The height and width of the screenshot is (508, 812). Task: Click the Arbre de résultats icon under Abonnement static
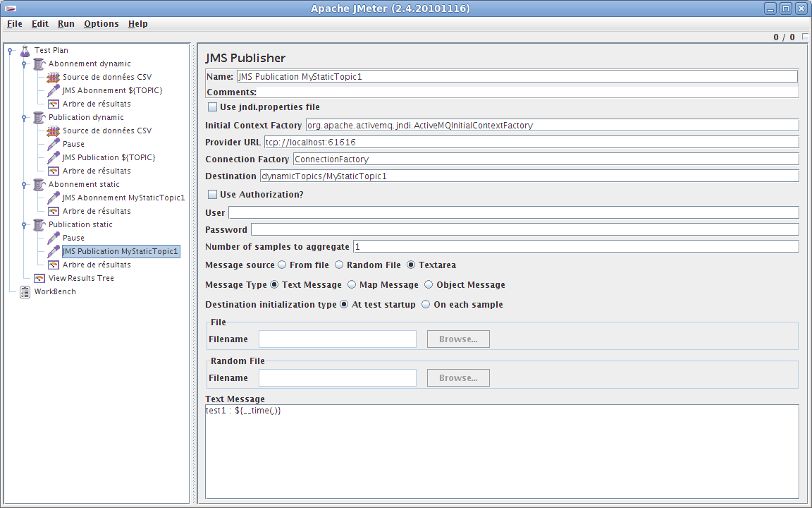pyautogui.click(x=53, y=211)
